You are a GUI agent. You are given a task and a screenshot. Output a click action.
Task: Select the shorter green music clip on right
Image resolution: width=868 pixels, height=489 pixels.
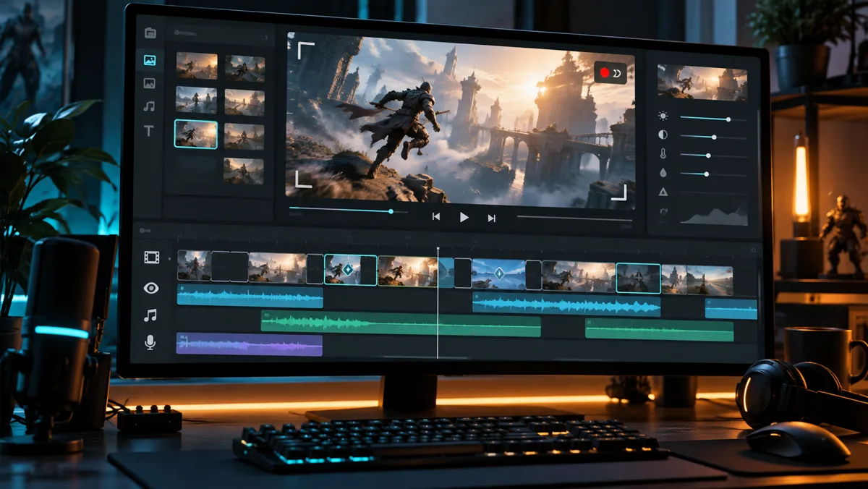659,331
